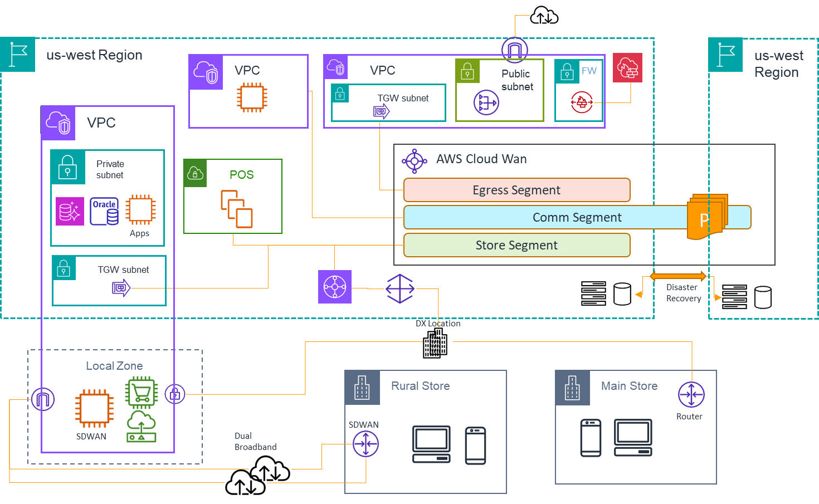The height and width of the screenshot is (504, 819).
Task: Click the purple transit gateway square icon
Action: pyautogui.click(x=335, y=287)
